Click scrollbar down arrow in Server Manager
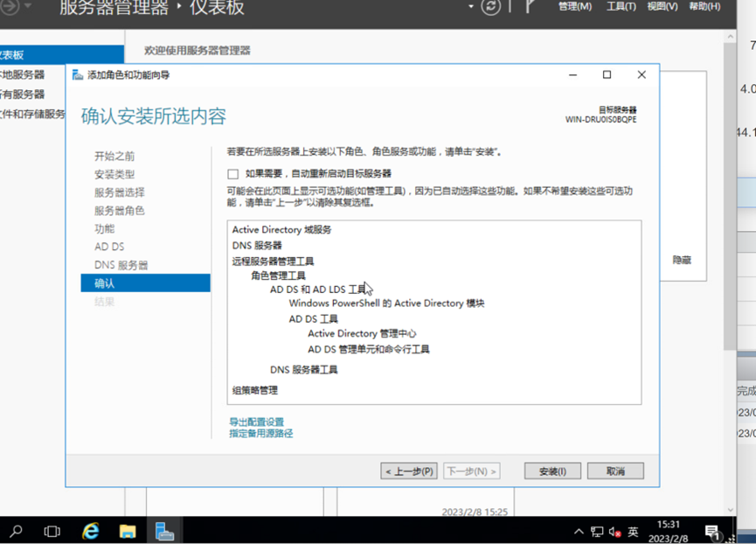The image size is (756, 544). tap(730, 510)
